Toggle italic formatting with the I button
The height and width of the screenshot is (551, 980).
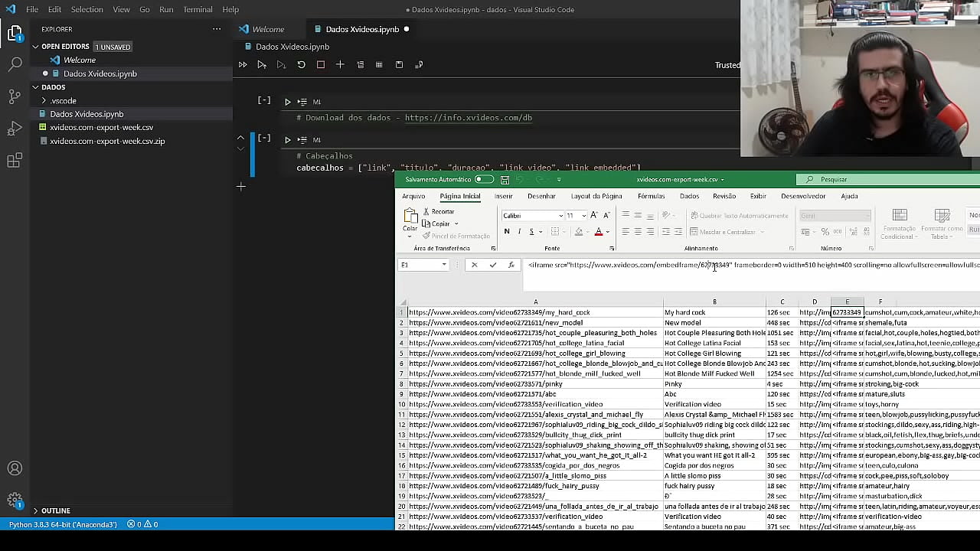point(519,232)
